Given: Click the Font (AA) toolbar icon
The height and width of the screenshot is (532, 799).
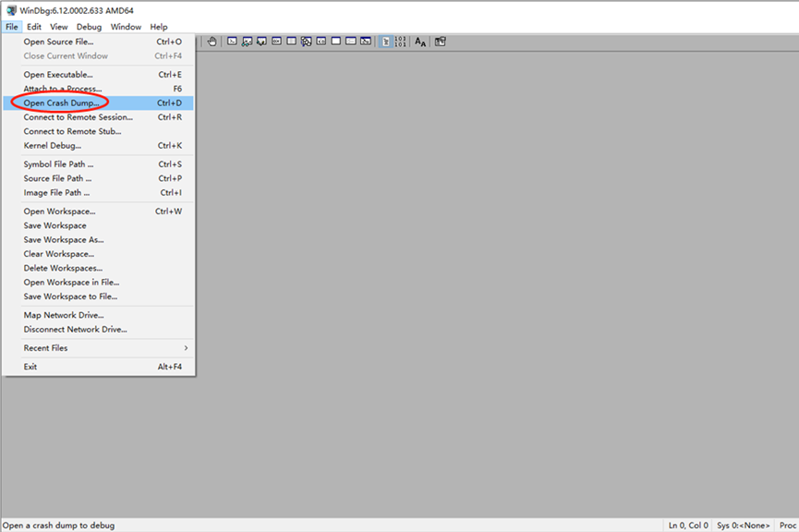Looking at the screenshot, I should point(420,42).
